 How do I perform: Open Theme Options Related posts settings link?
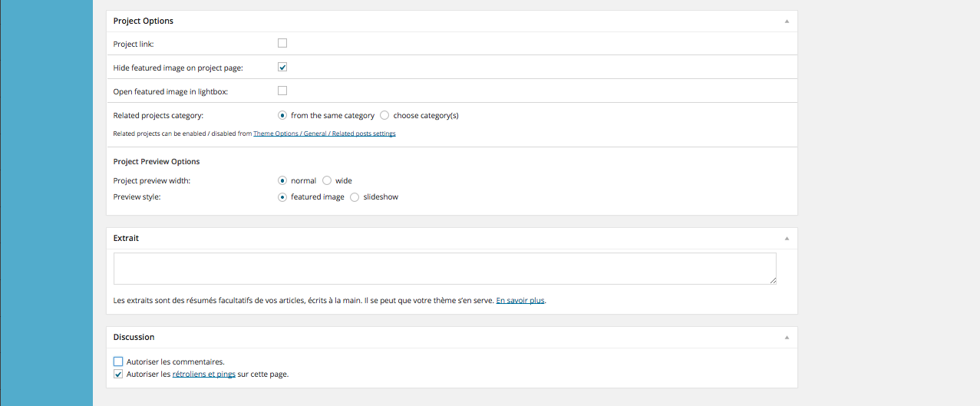click(325, 134)
